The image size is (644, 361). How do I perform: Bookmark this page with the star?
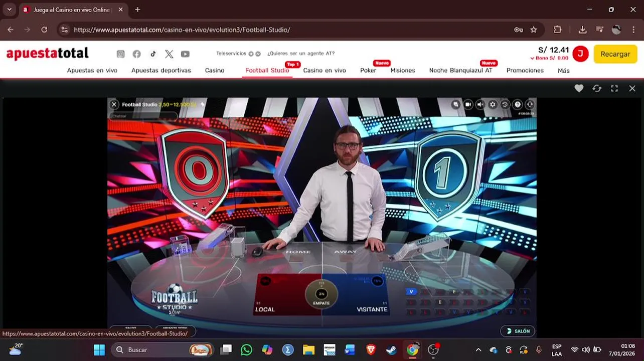(534, 30)
